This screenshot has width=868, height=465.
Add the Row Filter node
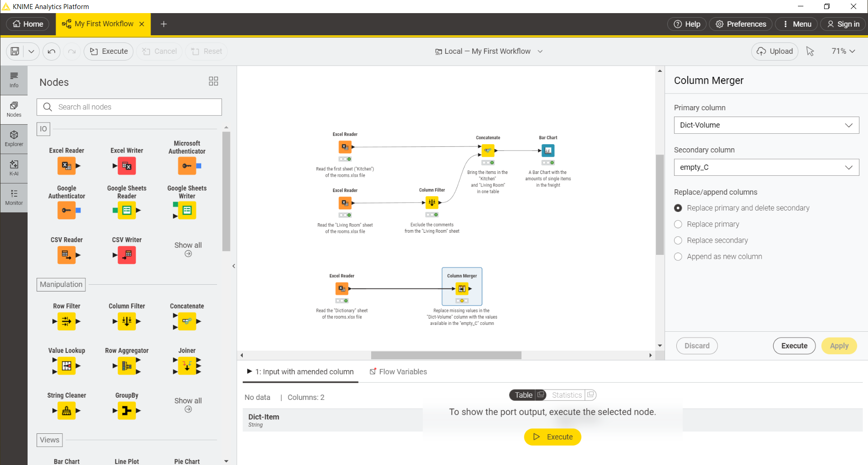tap(66, 321)
